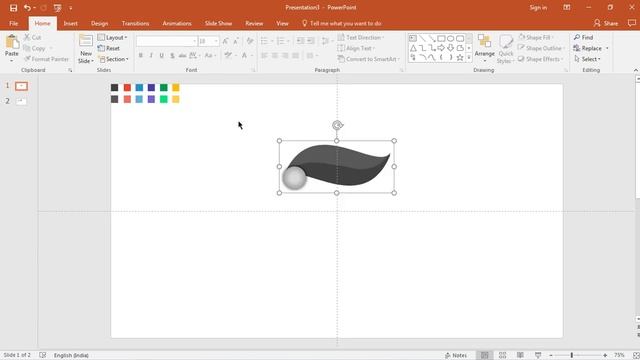Open the font color dropdown
The image size is (640, 360).
(x=252, y=56)
